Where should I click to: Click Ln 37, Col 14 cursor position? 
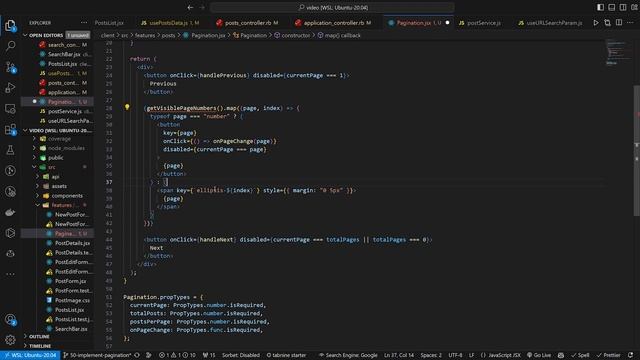pyautogui.click(x=399, y=356)
